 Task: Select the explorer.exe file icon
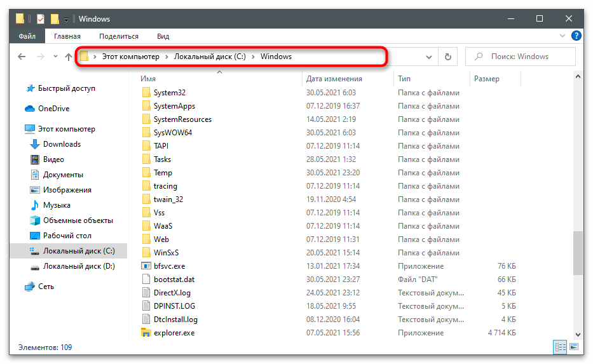(x=147, y=333)
